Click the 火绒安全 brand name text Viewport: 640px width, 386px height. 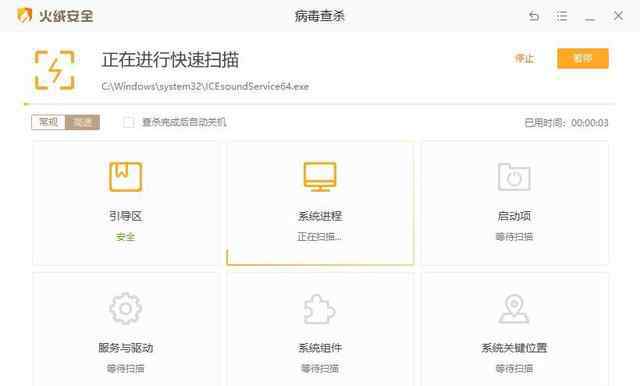(x=66, y=16)
